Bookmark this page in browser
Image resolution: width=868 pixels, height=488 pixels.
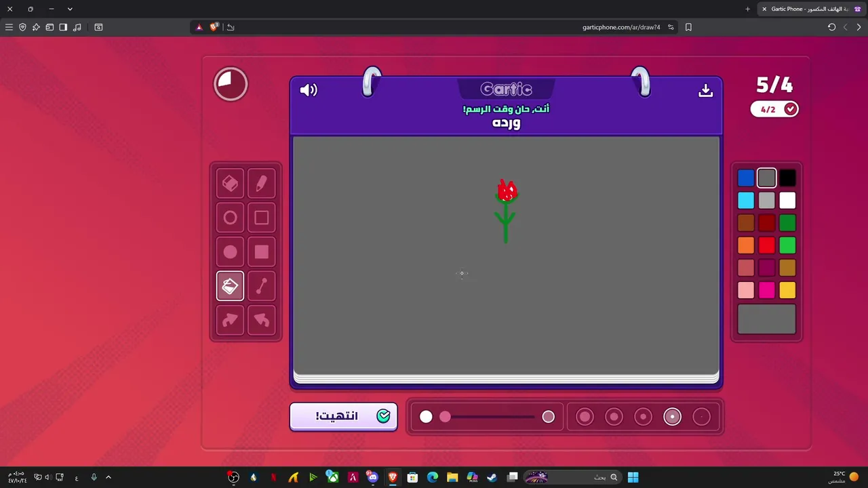688,27
